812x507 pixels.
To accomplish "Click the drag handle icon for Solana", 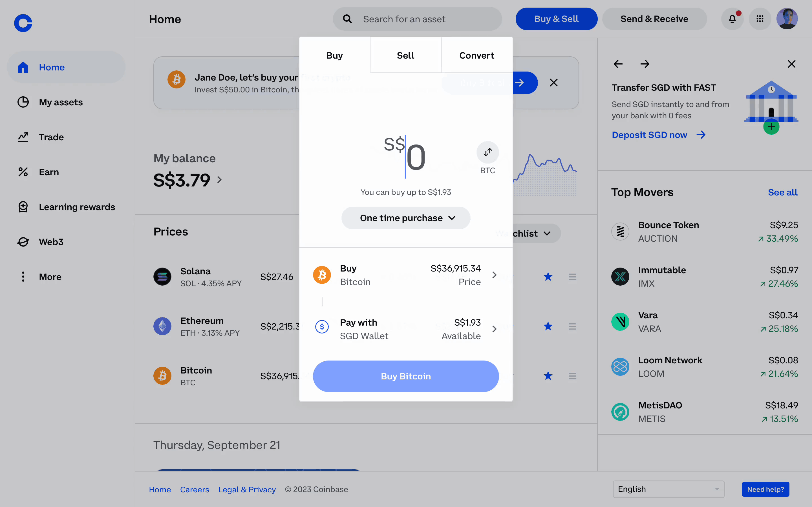I will pos(572,277).
